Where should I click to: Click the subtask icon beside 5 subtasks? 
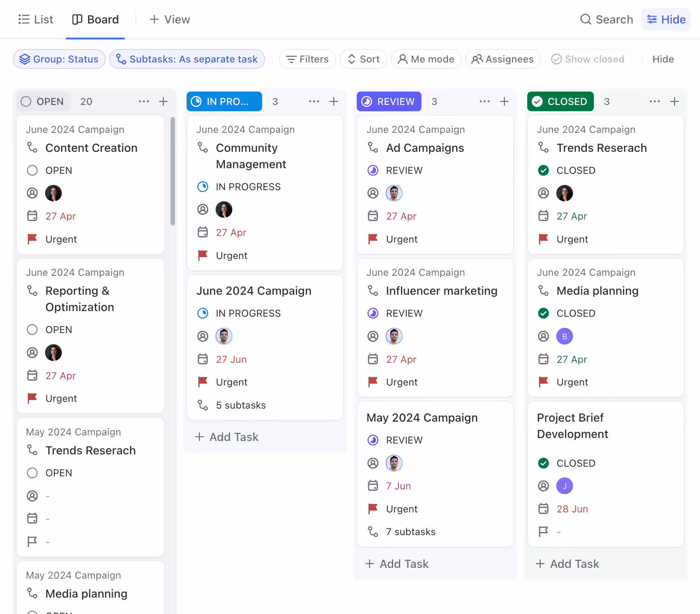[x=203, y=405]
